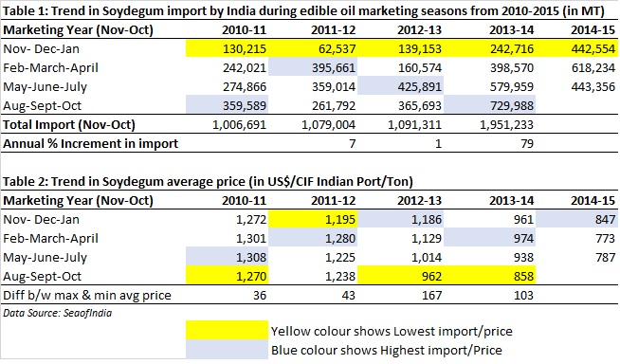Click the Blue colour legend description text

(386, 350)
